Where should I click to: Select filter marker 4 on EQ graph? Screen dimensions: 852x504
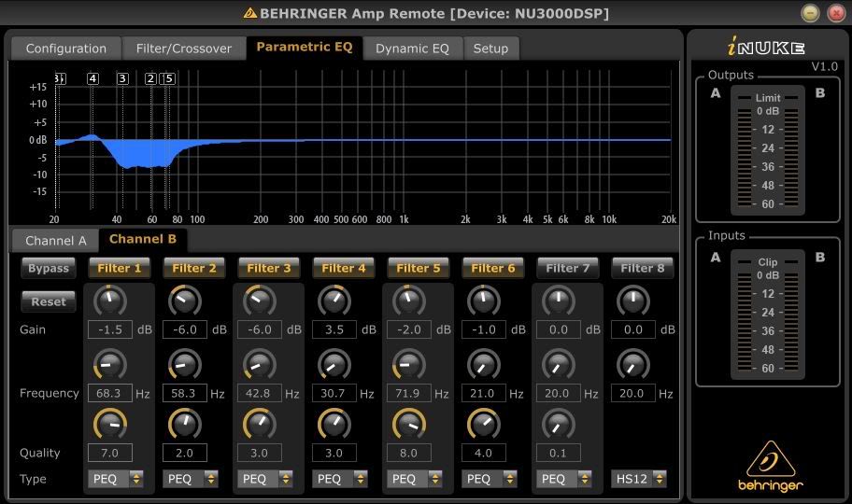point(92,78)
